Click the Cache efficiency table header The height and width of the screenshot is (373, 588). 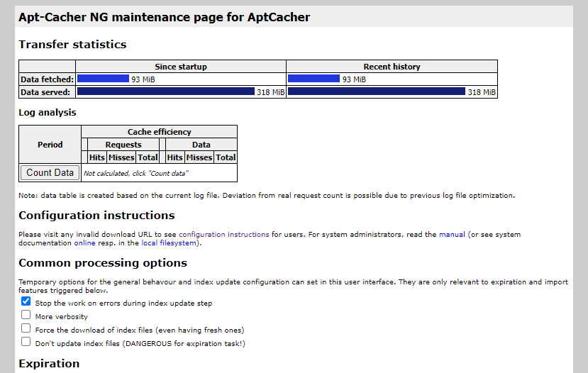160,132
